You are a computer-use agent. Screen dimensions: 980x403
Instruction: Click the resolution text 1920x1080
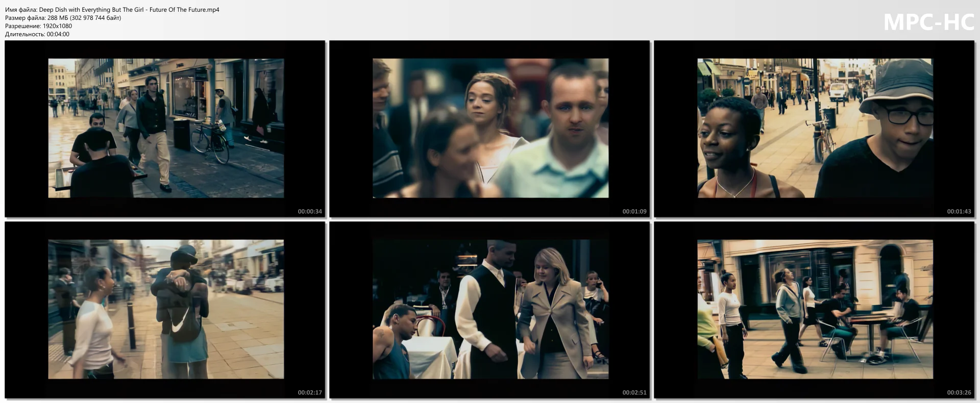point(57,26)
